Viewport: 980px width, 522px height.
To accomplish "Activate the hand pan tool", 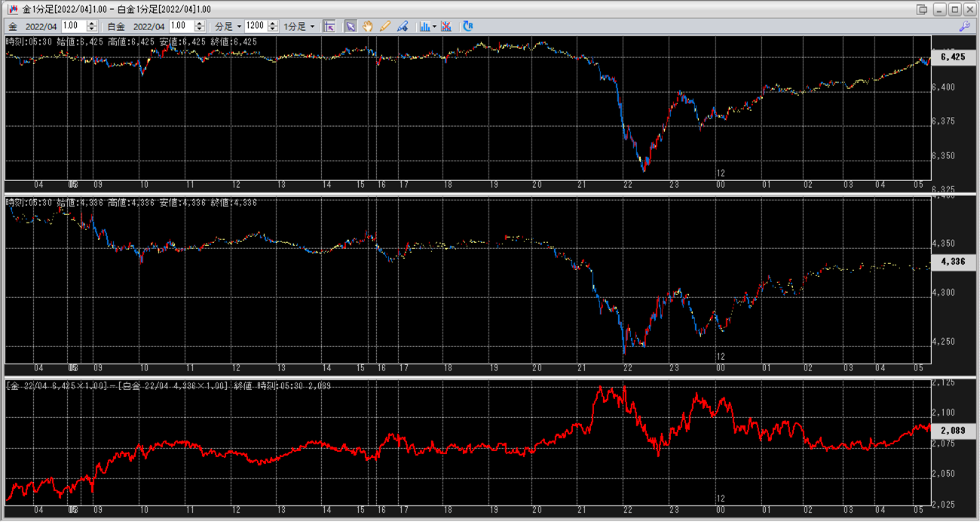I will (x=368, y=26).
